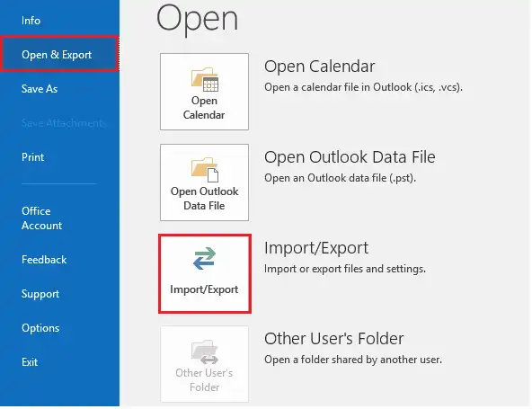
Task: Click the Import/Export arrows icon
Action: [205, 259]
